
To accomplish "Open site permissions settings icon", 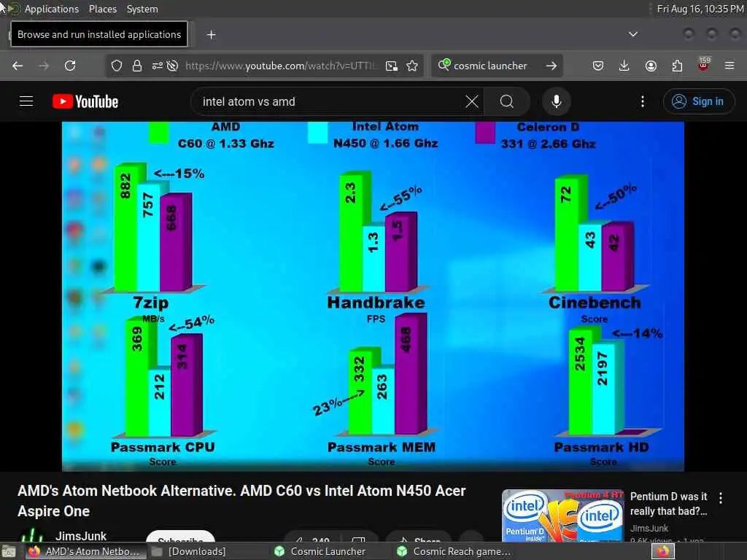I will 158,66.
